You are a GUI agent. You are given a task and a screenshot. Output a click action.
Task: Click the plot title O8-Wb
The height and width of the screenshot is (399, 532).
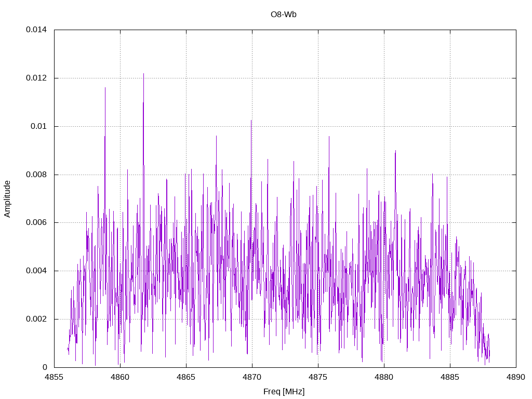(x=284, y=14)
